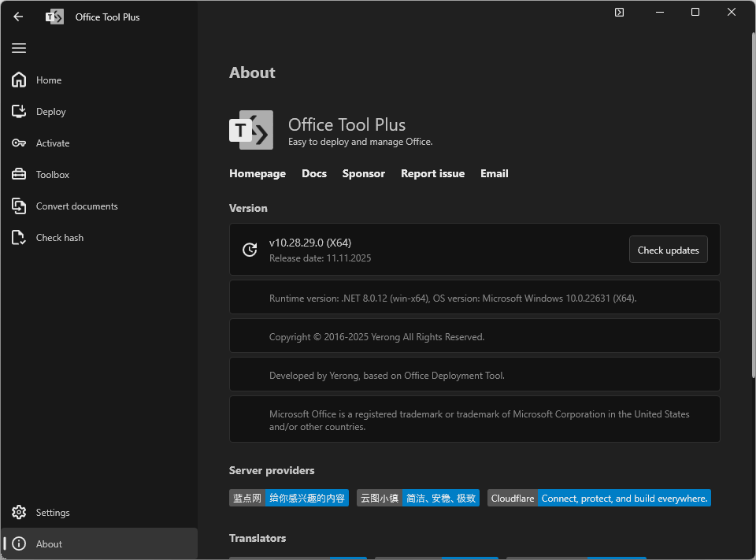Follow the Sponsor link

[364, 173]
